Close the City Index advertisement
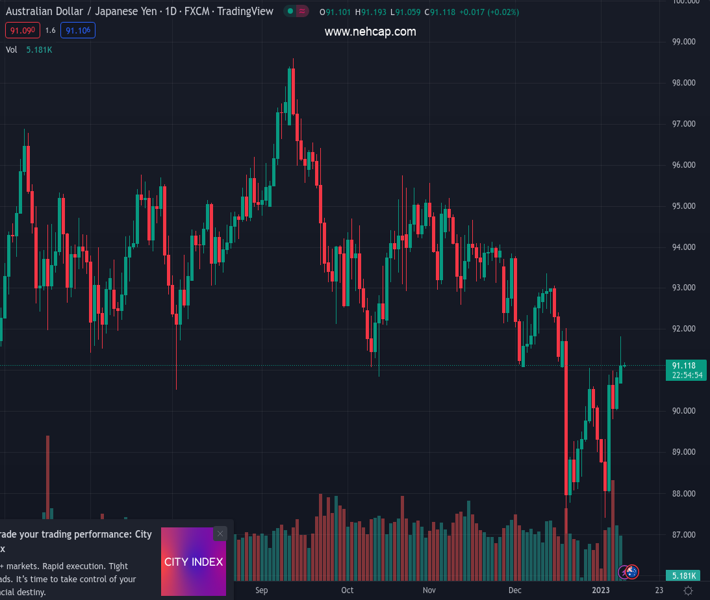Image resolution: width=710 pixels, height=600 pixels. (220, 534)
